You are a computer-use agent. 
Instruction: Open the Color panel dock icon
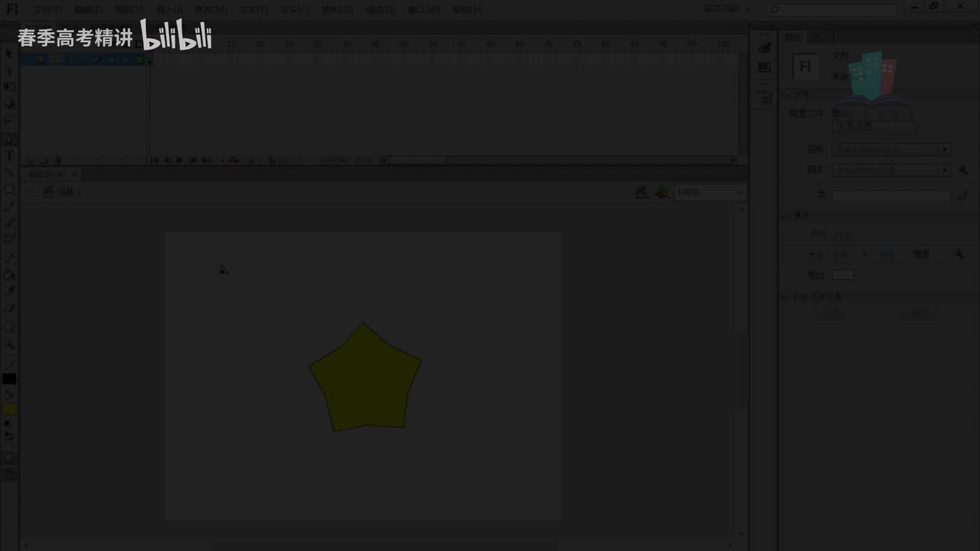(x=764, y=47)
